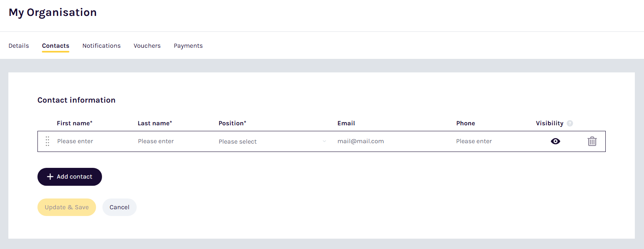This screenshot has width=644, height=249.
Task: Click the Visibility help question mark icon
Action: 570,123
